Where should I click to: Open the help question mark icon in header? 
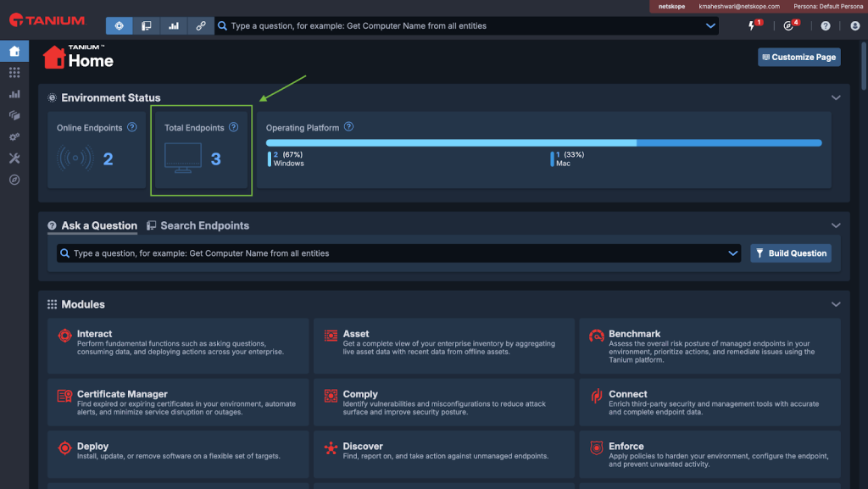[826, 25]
